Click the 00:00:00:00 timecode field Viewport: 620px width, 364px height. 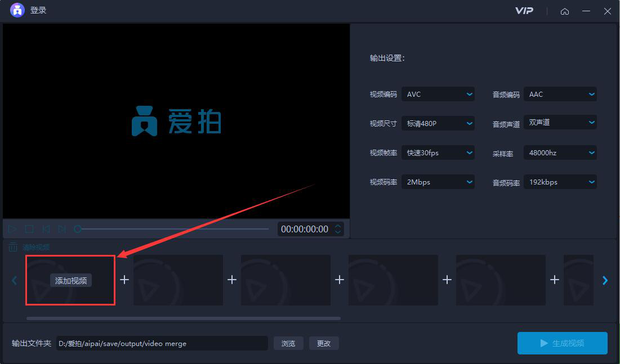coord(305,229)
